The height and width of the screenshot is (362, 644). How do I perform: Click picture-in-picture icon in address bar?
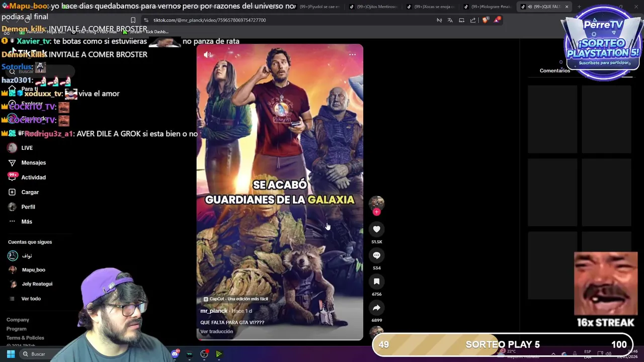click(x=461, y=20)
